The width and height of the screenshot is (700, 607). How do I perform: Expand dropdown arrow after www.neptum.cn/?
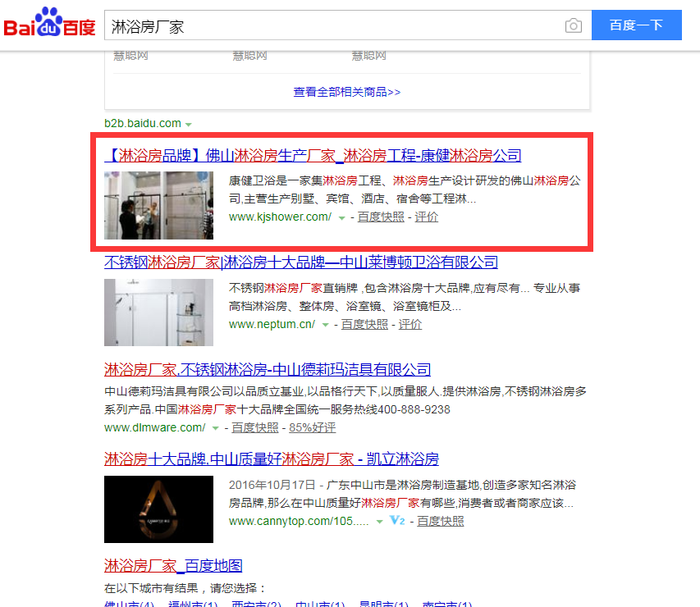click(x=326, y=326)
